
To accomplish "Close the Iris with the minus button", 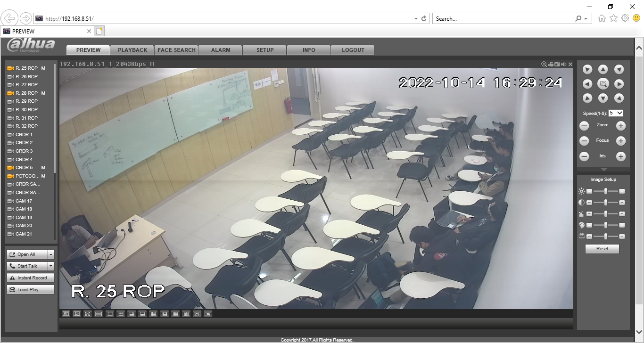I will 584,156.
